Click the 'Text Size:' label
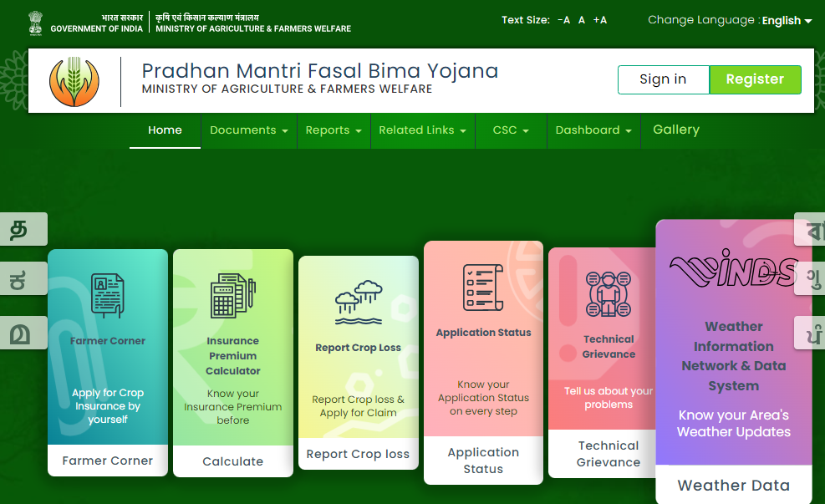 (526, 20)
